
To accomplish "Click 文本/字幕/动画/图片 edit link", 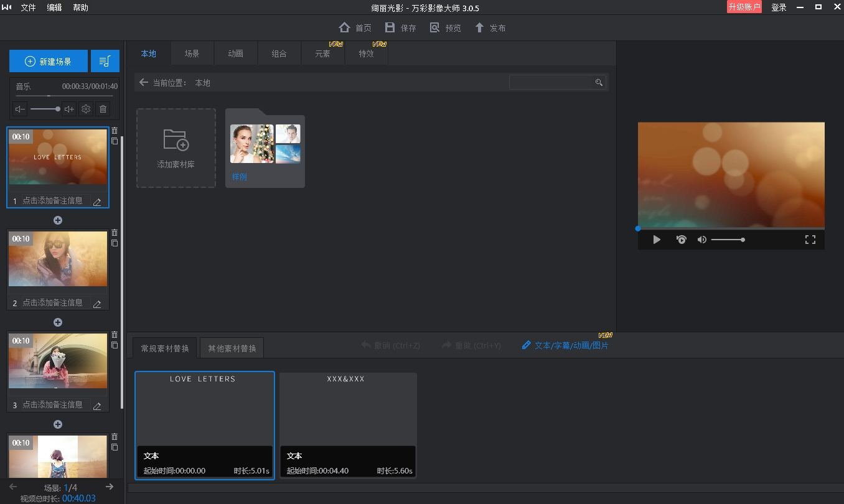I will [x=565, y=345].
